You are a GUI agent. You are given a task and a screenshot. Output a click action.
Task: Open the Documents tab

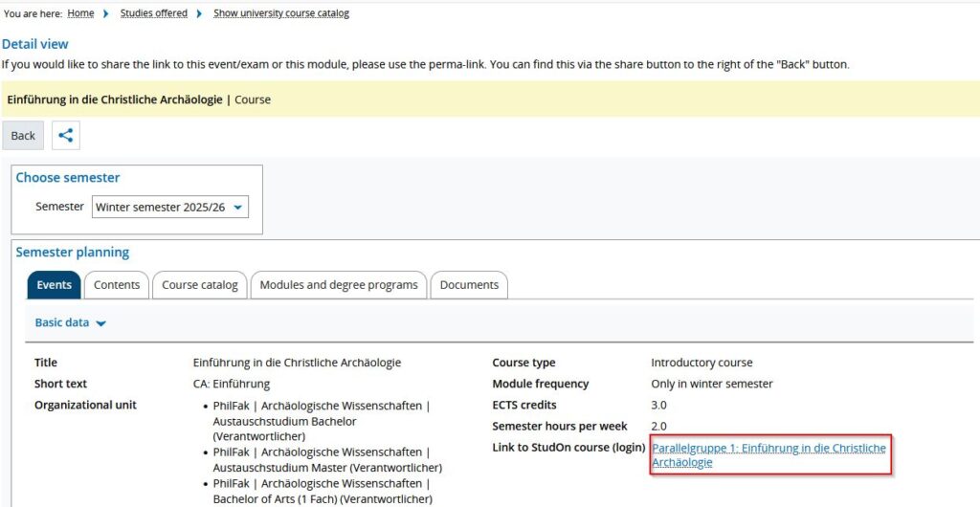pyautogui.click(x=469, y=285)
